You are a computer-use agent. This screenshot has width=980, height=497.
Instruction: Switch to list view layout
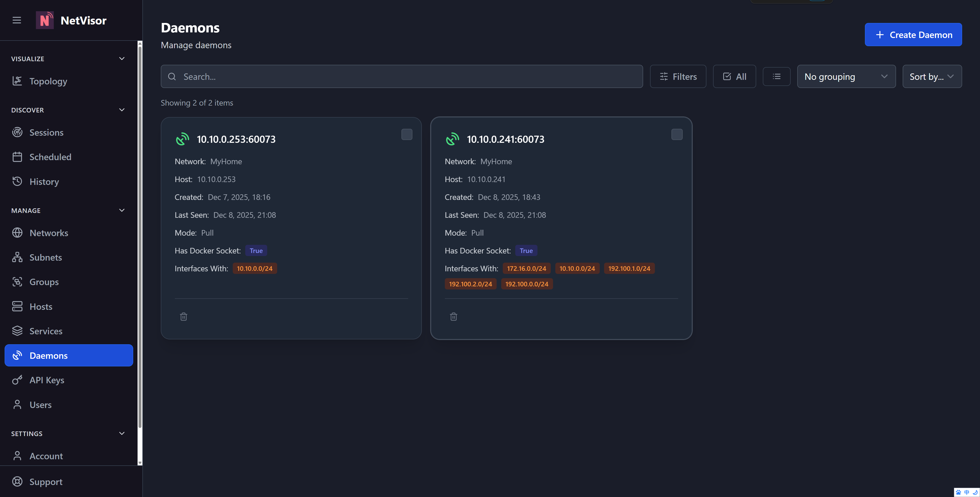click(776, 77)
